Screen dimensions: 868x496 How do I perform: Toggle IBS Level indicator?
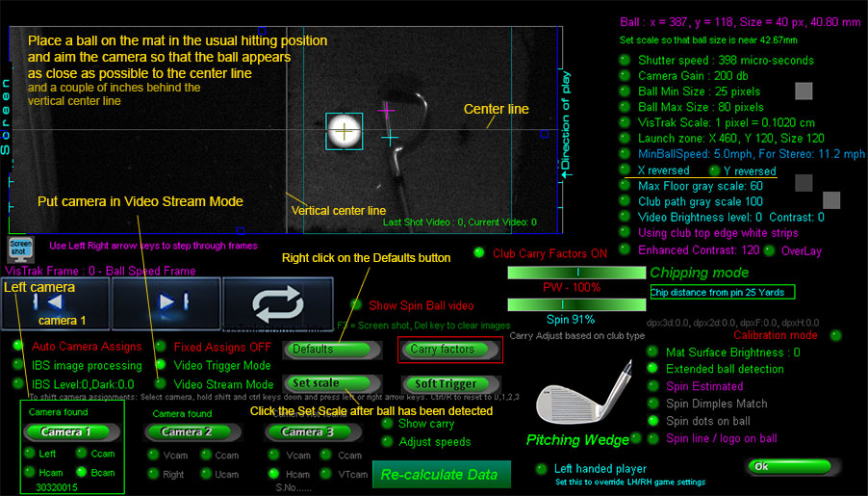[18, 383]
